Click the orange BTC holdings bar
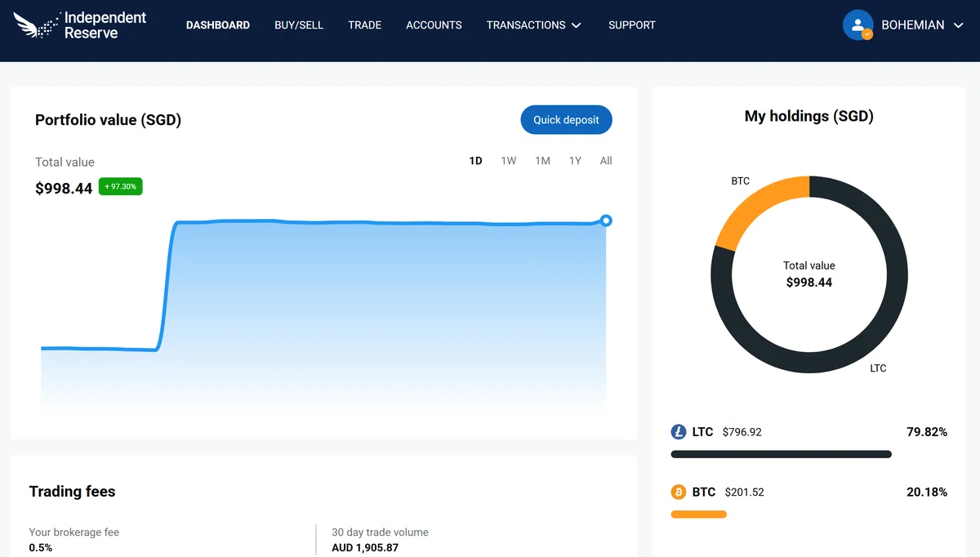Image resolution: width=980 pixels, height=557 pixels. pos(698,515)
